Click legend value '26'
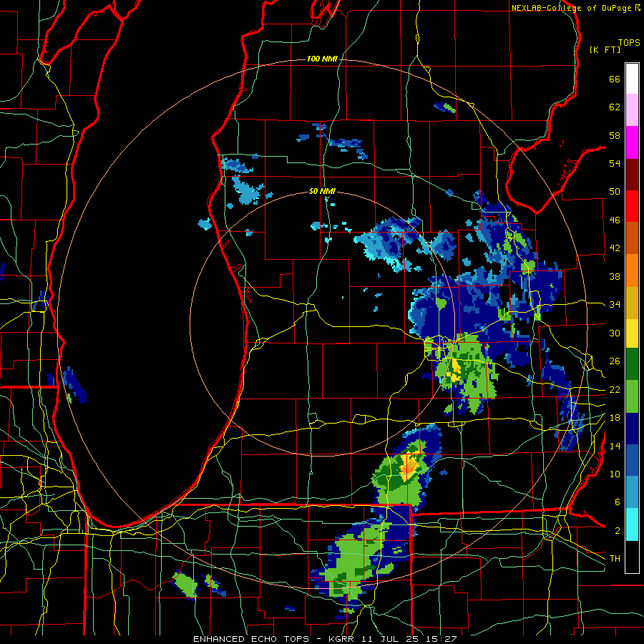644x644 pixels. pos(615,361)
